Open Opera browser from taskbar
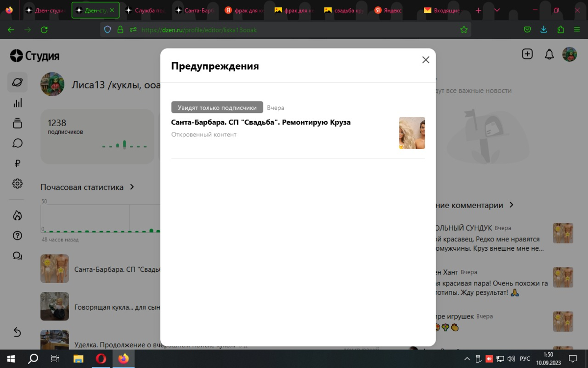588x368 pixels. (x=101, y=359)
